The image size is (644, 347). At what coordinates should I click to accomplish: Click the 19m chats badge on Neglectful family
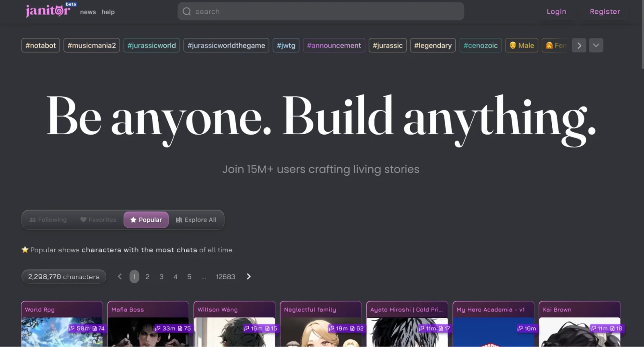[338, 328]
